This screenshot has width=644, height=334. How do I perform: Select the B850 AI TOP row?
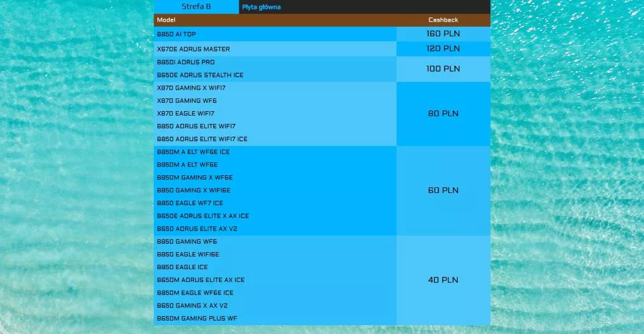click(275, 34)
